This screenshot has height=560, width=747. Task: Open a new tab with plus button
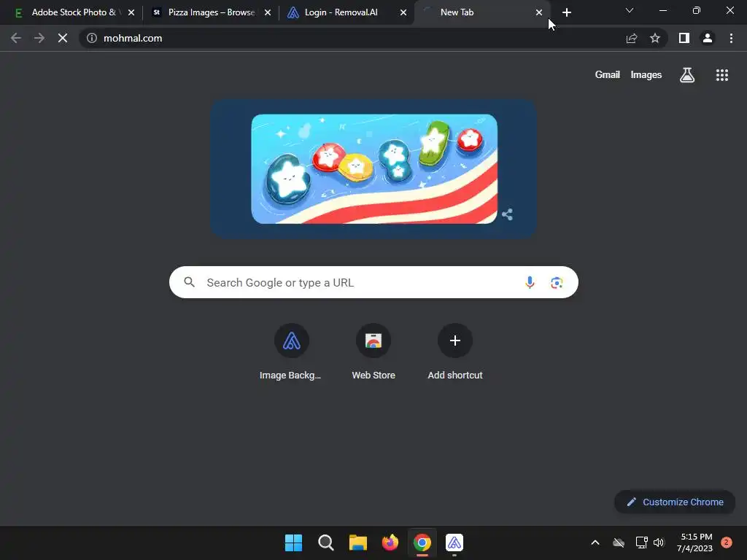(x=566, y=12)
